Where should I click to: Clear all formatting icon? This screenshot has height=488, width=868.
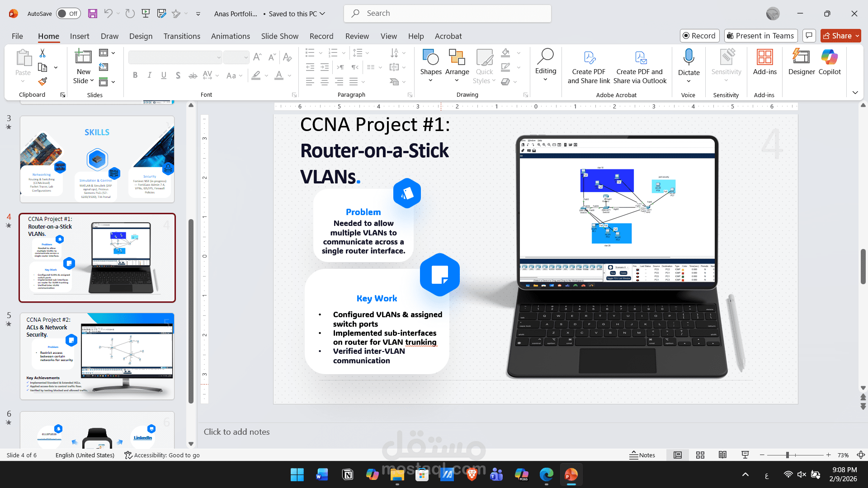287,57
